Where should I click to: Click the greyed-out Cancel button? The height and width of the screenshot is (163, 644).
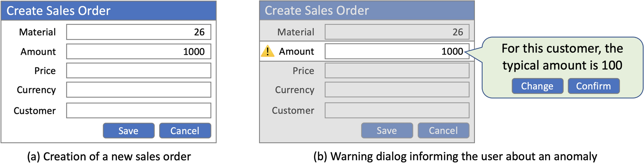[443, 130]
